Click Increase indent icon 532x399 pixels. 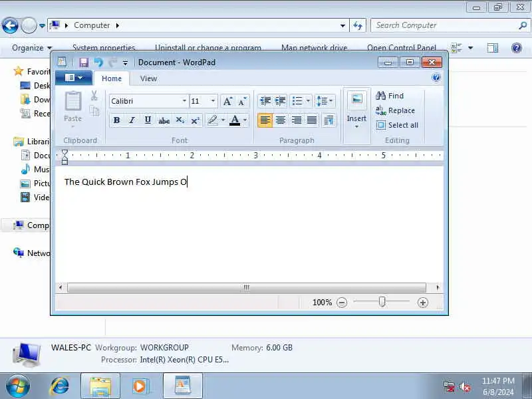pos(280,101)
